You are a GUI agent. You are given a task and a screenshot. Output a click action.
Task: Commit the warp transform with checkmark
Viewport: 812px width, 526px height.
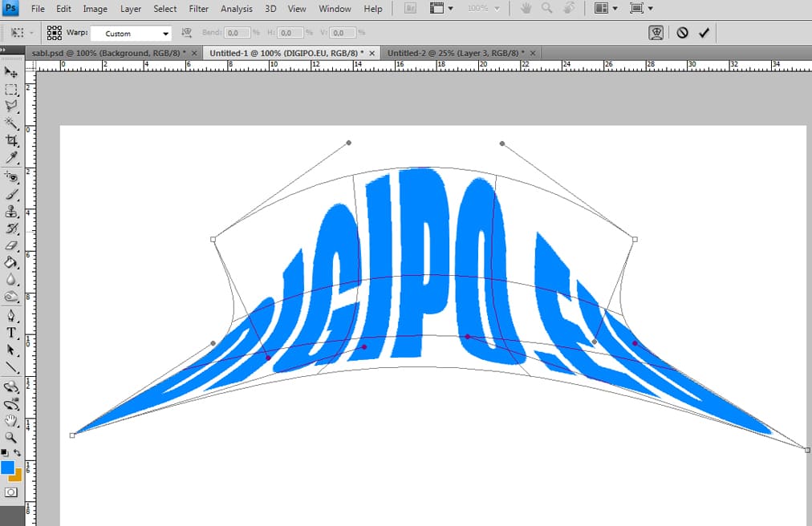pyautogui.click(x=704, y=33)
